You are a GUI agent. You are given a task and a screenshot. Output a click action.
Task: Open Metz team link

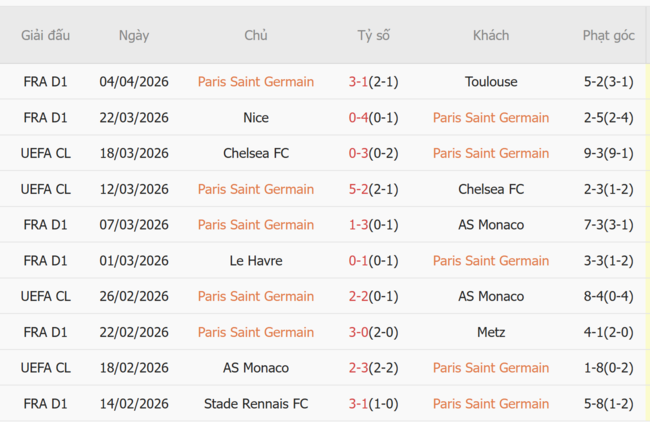pos(491,332)
